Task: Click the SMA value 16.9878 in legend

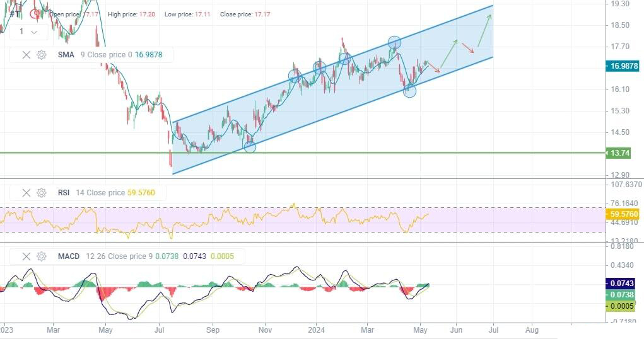Action: click(149, 55)
